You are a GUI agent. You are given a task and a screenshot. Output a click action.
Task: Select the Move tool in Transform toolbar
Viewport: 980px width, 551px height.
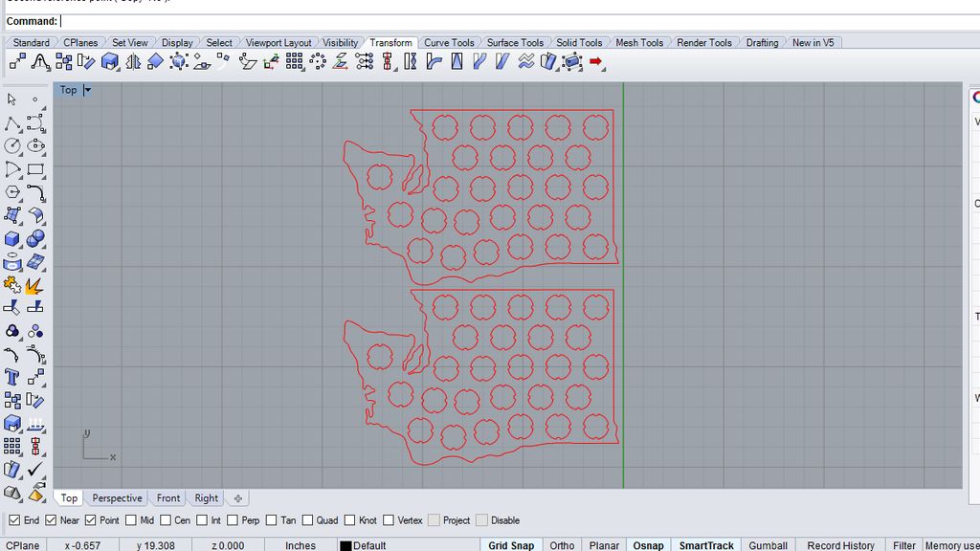17,61
